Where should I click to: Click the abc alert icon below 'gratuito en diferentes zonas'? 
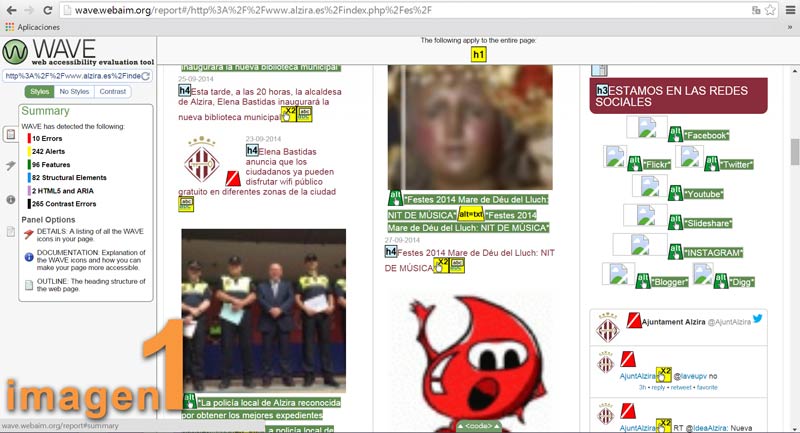(186, 205)
